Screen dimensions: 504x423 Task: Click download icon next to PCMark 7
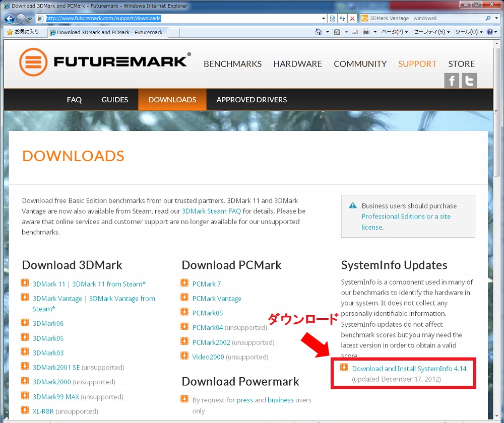pyautogui.click(x=184, y=283)
